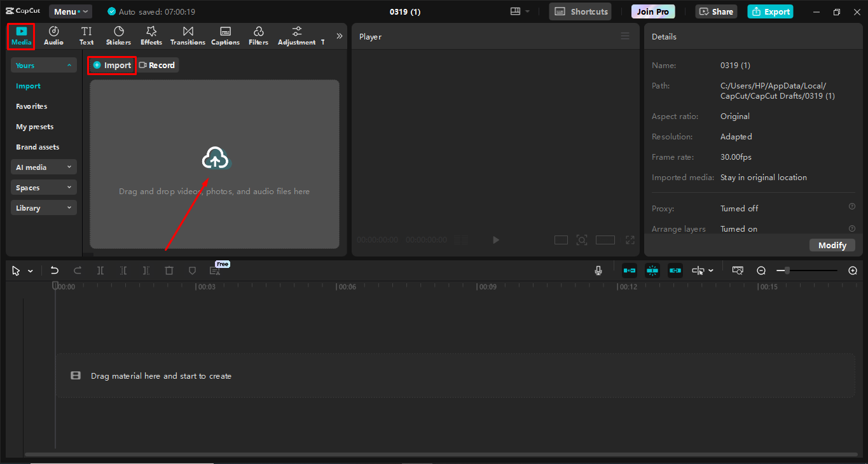Image resolution: width=868 pixels, height=464 pixels.
Task: Click the Modify button in Details panel
Action: [x=832, y=244]
